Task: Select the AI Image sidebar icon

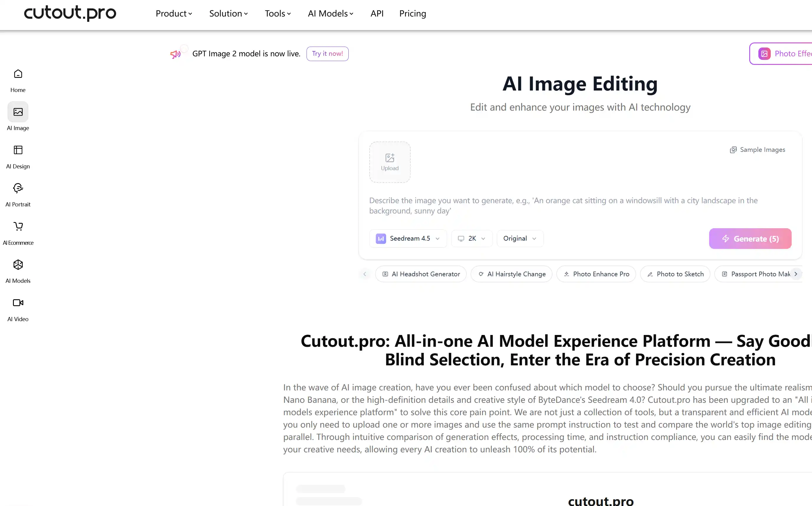Action: (18, 112)
